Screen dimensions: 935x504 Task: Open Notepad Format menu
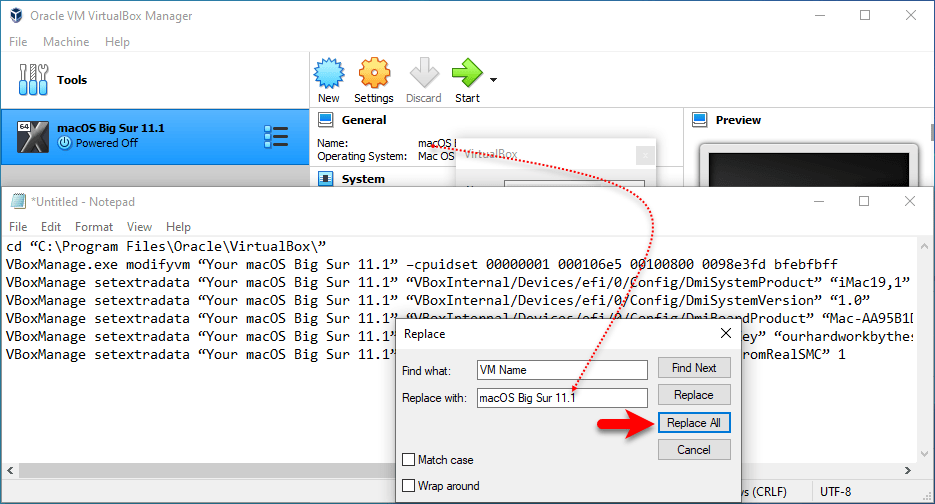[x=94, y=227]
